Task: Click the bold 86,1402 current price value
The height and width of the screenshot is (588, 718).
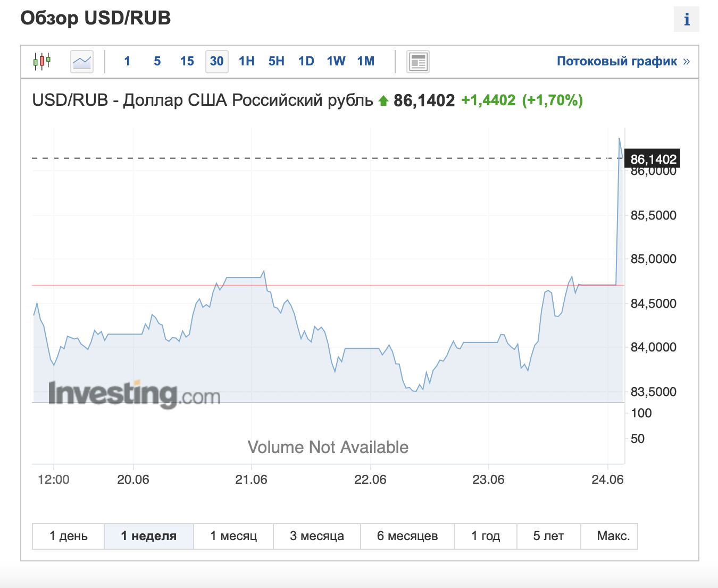Action: coord(424,100)
